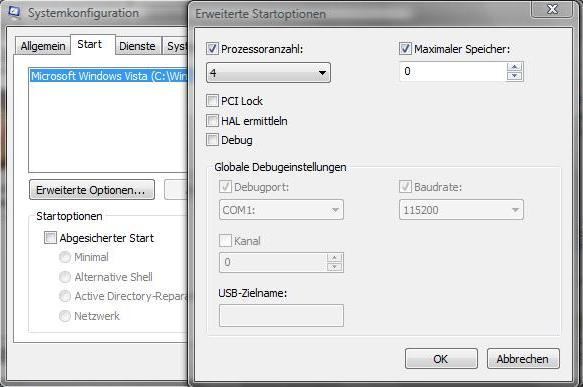Switch to the Dienste tab
This screenshot has height=387, width=583.
(137, 46)
